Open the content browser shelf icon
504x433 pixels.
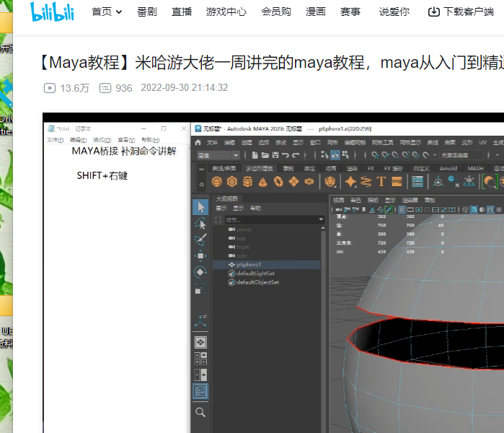[x=417, y=182]
